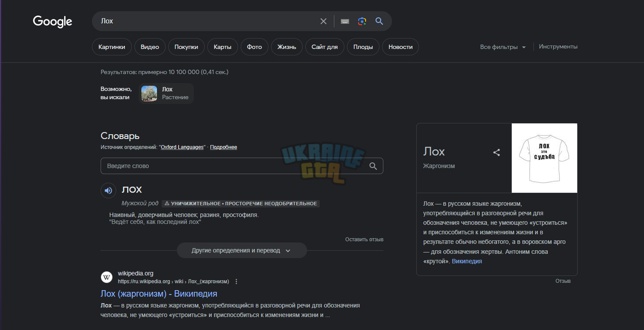Screen dimensions: 644x330
Task: Click the Лох Растение suggestion text
Action: [x=175, y=94]
